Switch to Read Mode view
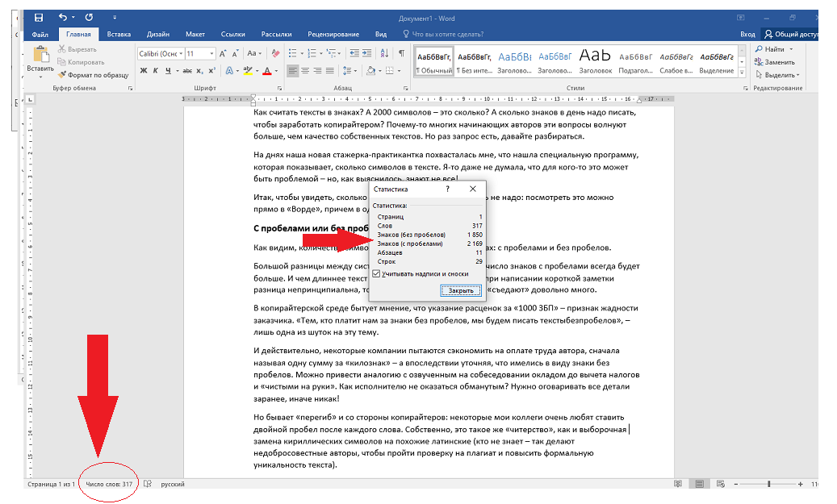The width and height of the screenshot is (837, 504). click(678, 484)
